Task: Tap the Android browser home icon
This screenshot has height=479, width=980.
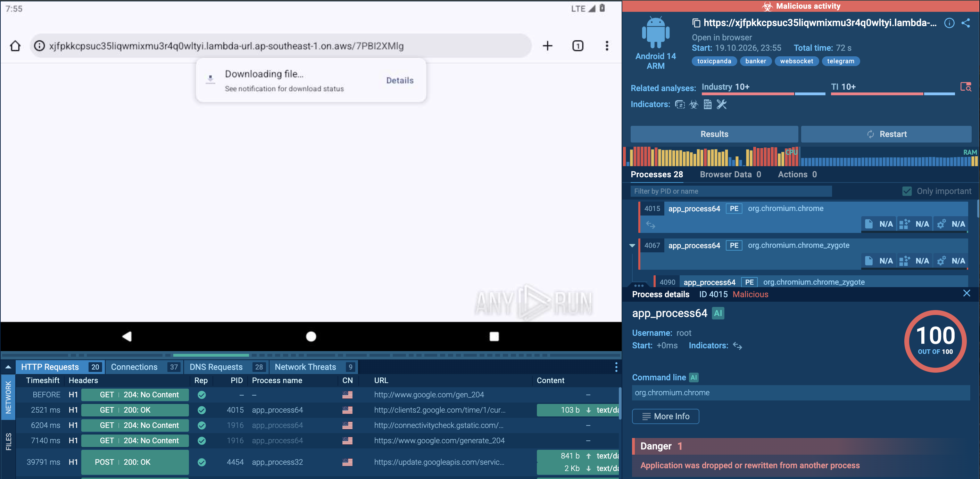Action: 15,46
